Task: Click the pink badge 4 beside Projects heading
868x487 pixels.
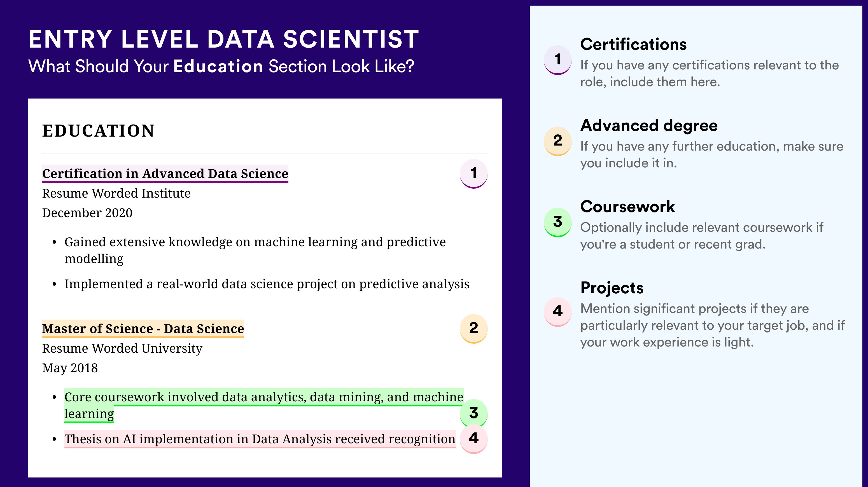Action: pos(558,312)
